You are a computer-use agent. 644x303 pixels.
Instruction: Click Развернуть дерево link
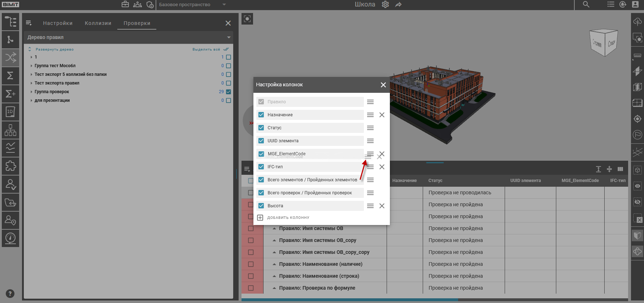(54, 49)
